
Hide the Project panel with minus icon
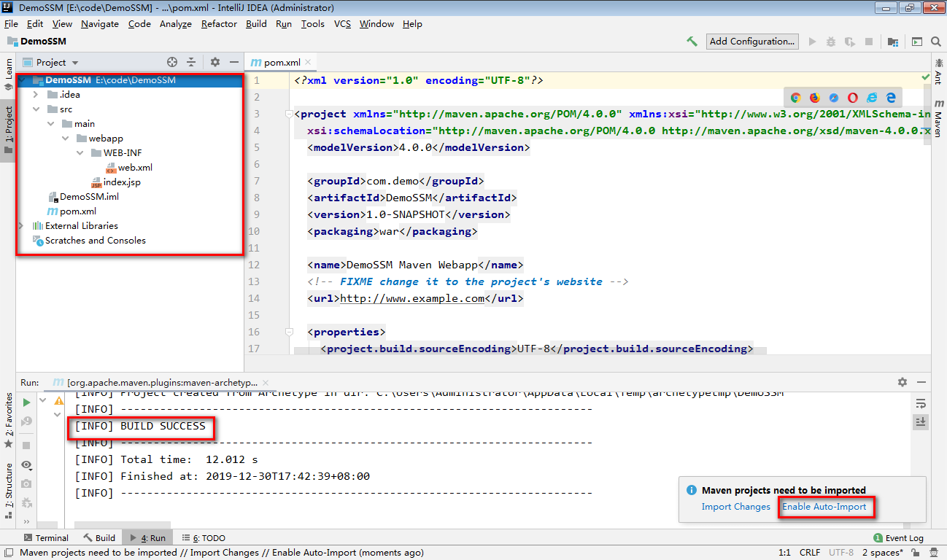point(233,63)
